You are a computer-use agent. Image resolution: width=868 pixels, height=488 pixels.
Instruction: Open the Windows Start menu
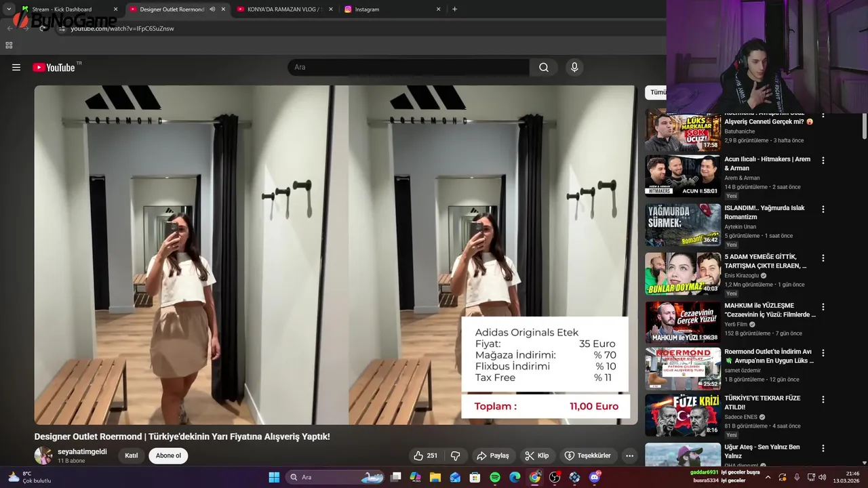pyautogui.click(x=274, y=477)
